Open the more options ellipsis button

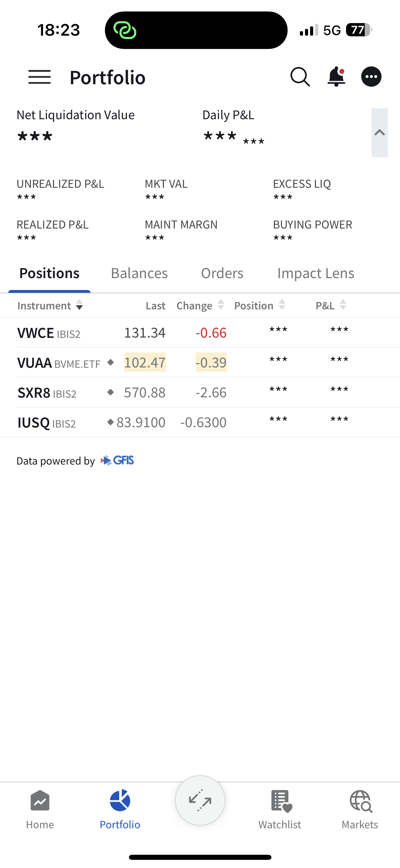pyautogui.click(x=371, y=77)
